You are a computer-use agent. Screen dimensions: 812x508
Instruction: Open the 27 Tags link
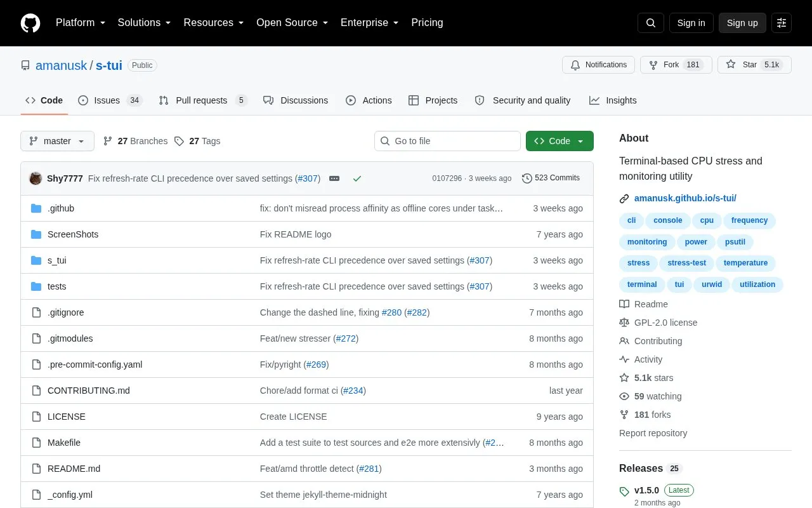197,141
